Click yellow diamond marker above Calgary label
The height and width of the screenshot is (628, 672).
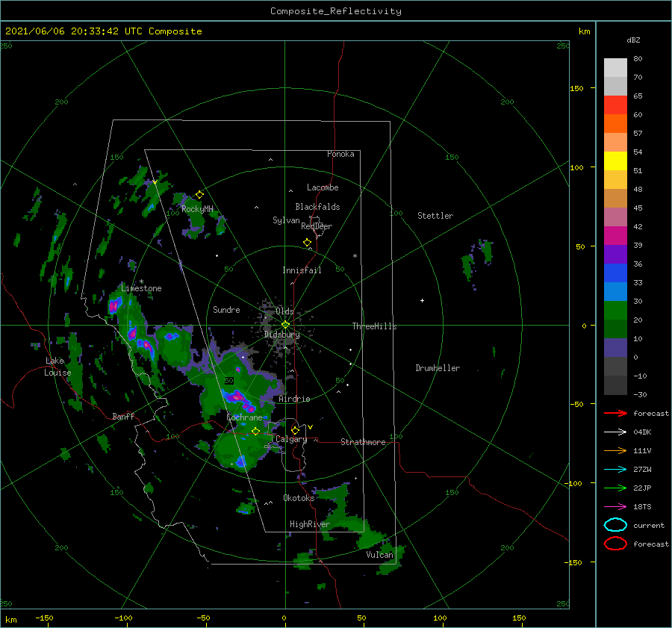pos(295,430)
